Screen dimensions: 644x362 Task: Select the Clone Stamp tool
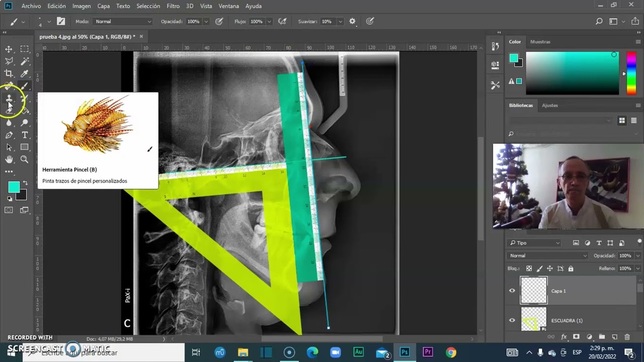pyautogui.click(x=9, y=99)
